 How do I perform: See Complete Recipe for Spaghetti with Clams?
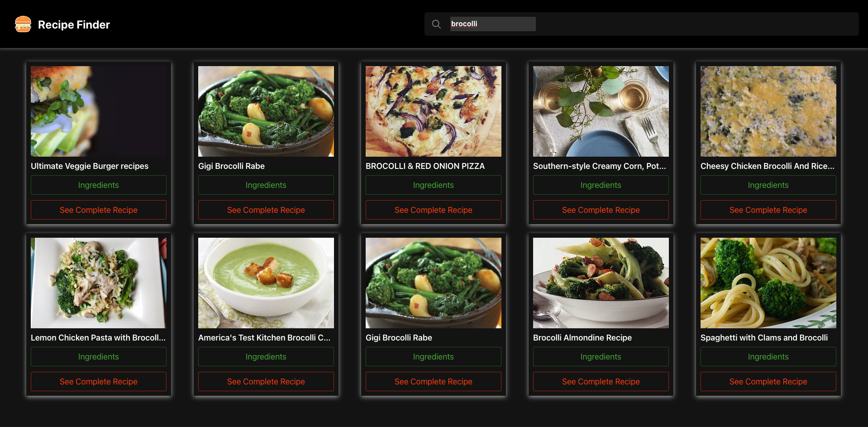[x=768, y=381]
